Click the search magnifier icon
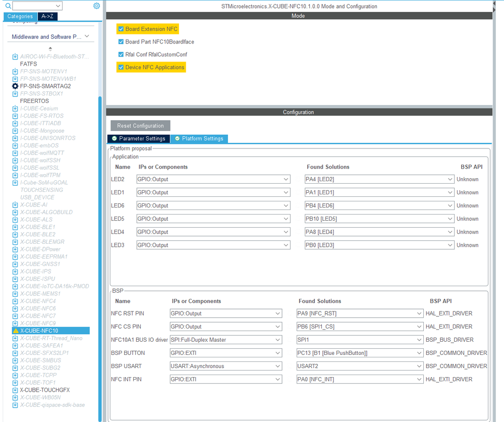 point(8,6)
